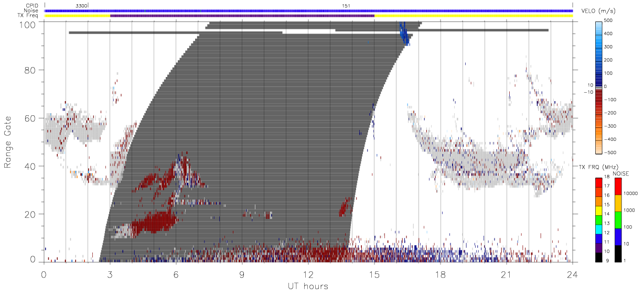The image size is (644, 297).
Task: Select the black 9-10 MHz frequency swatch
Action: [x=599, y=256]
